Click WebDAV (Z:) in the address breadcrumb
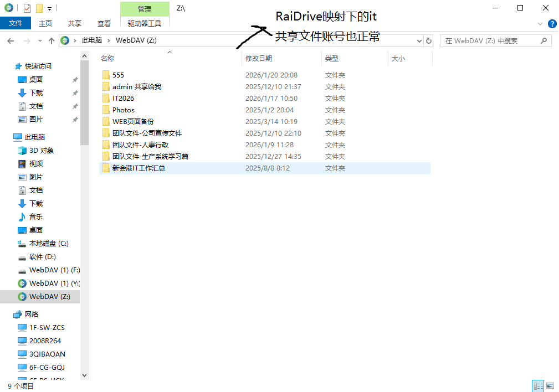 pyautogui.click(x=136, y=40)
